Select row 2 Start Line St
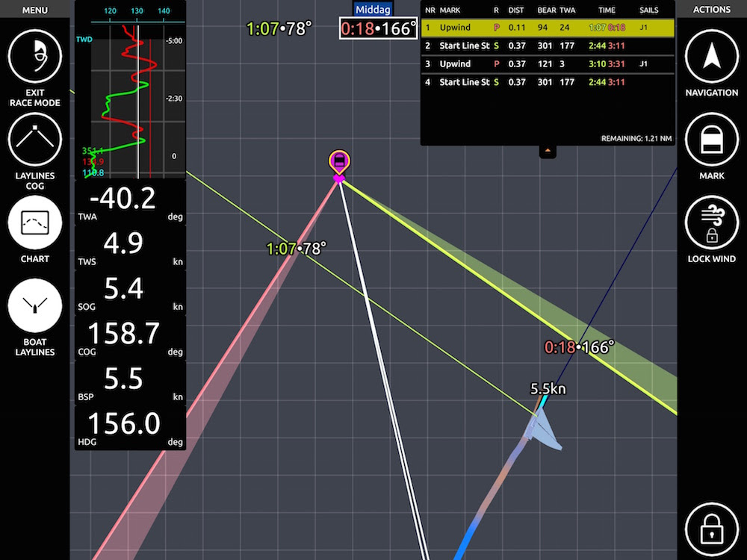 tap(547, 46)
